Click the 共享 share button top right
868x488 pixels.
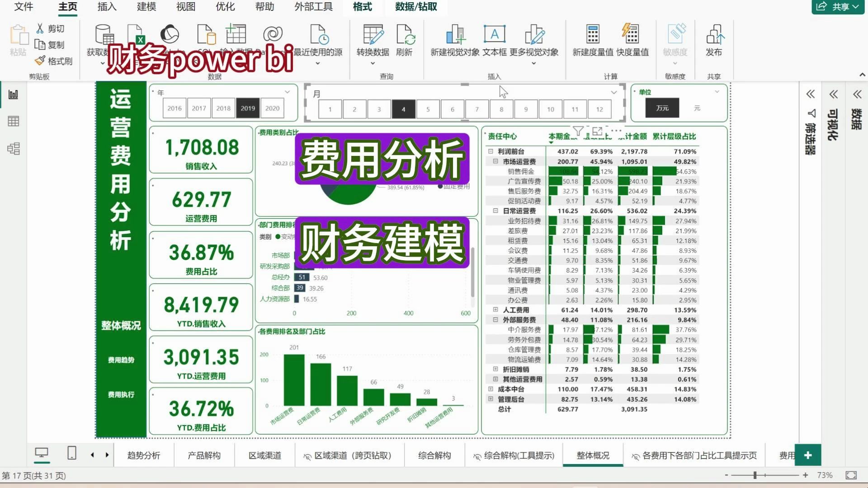(839, 7)
